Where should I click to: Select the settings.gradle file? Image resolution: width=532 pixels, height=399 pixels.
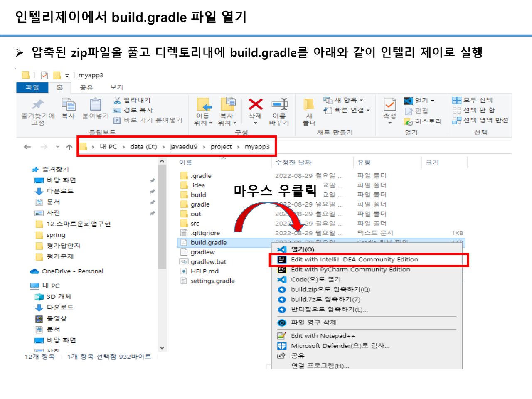[212, 281]
